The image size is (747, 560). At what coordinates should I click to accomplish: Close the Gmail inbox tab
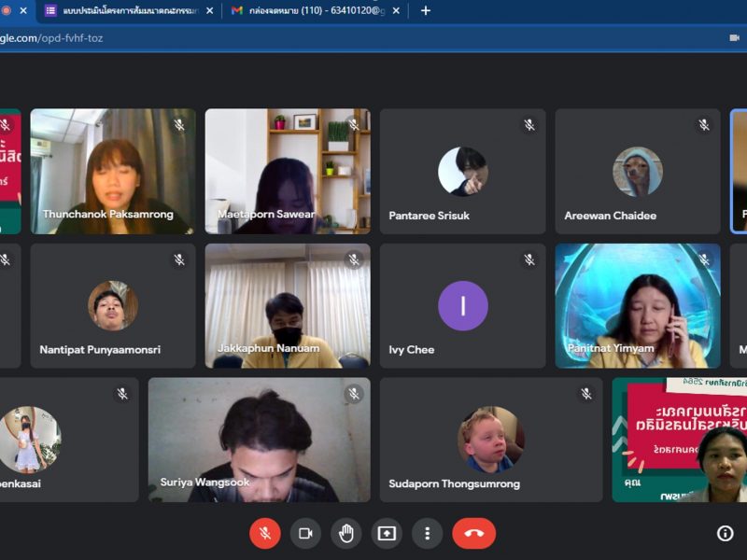(396, 10)
